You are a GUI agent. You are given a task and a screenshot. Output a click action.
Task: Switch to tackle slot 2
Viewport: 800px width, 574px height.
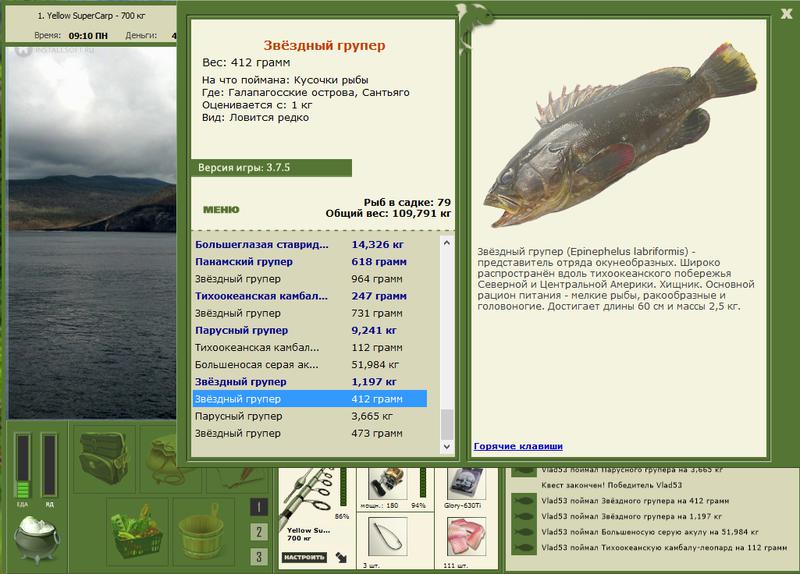[x=259, y=532]
